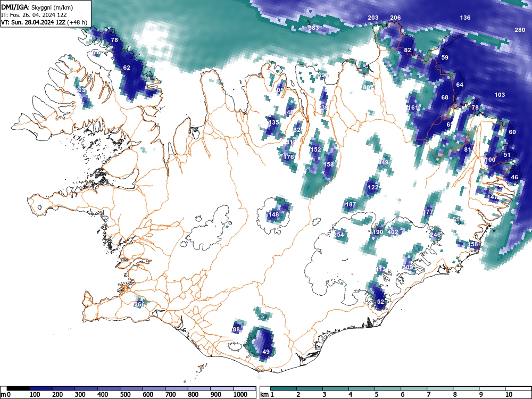Click the 'km 1' label on the km legend

tap(267, 395)
